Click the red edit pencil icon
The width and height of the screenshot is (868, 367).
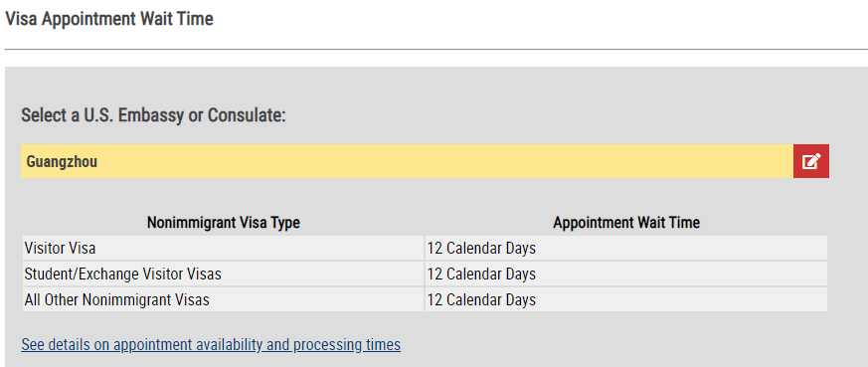[x=811, y=161]
